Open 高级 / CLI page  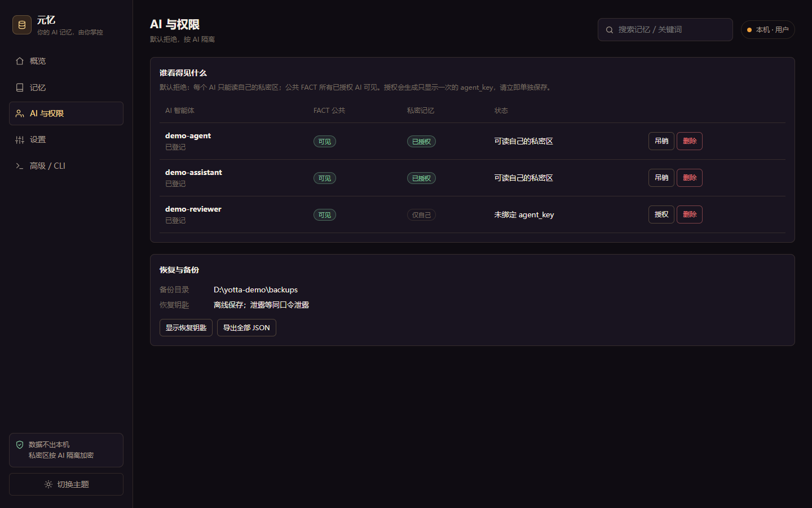[x=66, y=166]
